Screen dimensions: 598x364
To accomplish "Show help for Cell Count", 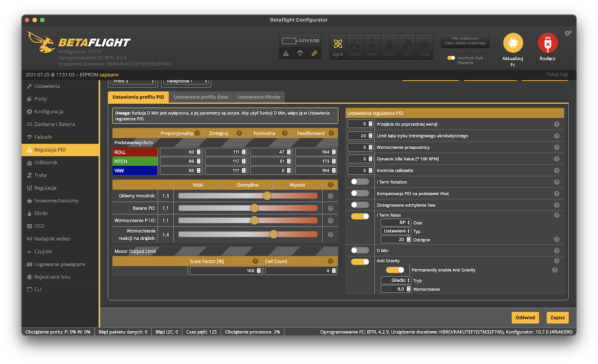I will [330, 261].
